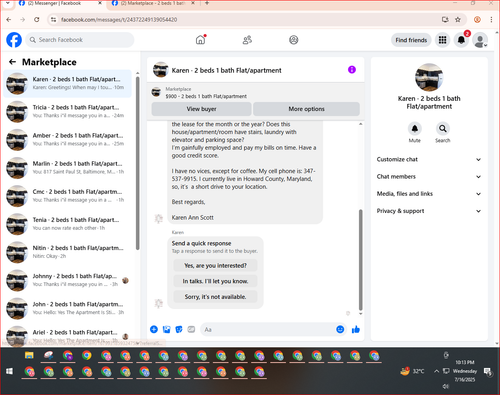Click the View buyer button
The width and height of the screenshot is (500, 395).
[x=201, y=109]
